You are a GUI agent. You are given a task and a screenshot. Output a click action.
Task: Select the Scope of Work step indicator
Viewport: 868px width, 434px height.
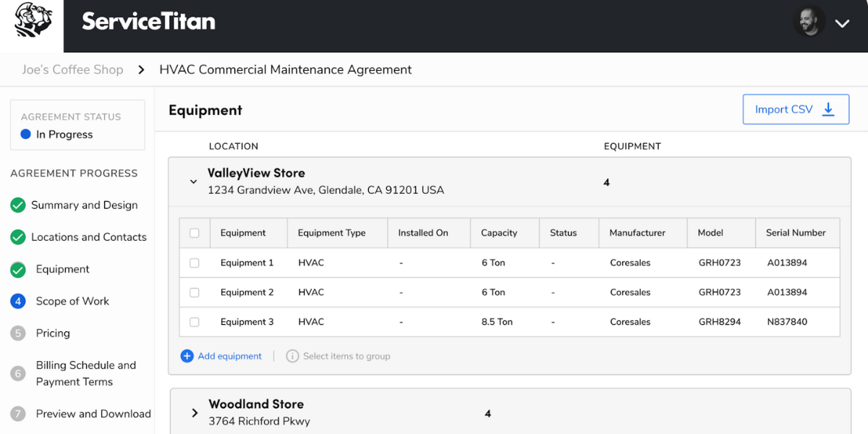(x=17, y=301)
